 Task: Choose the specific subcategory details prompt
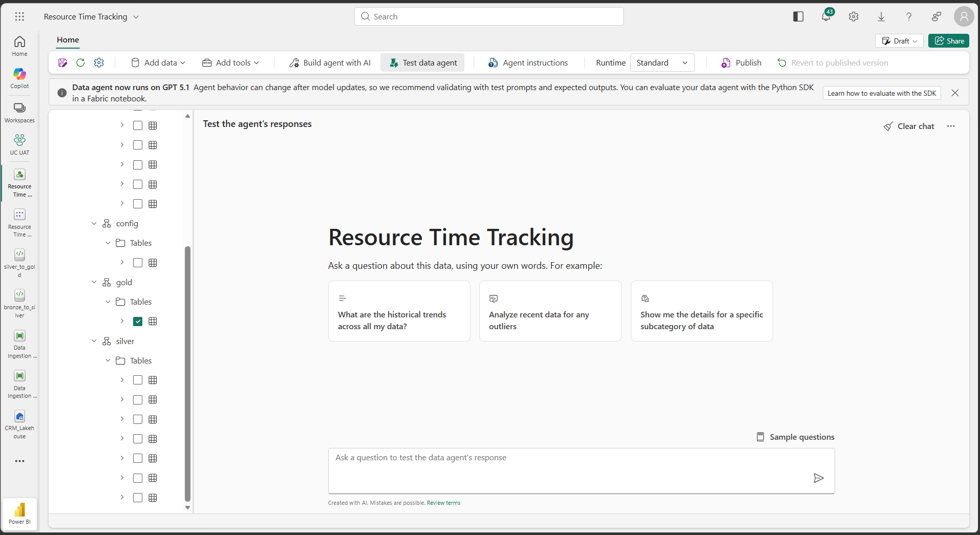pos(701,311)
